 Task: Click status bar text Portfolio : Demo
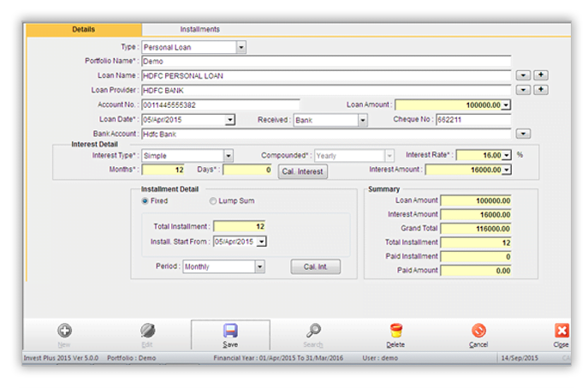131,358
